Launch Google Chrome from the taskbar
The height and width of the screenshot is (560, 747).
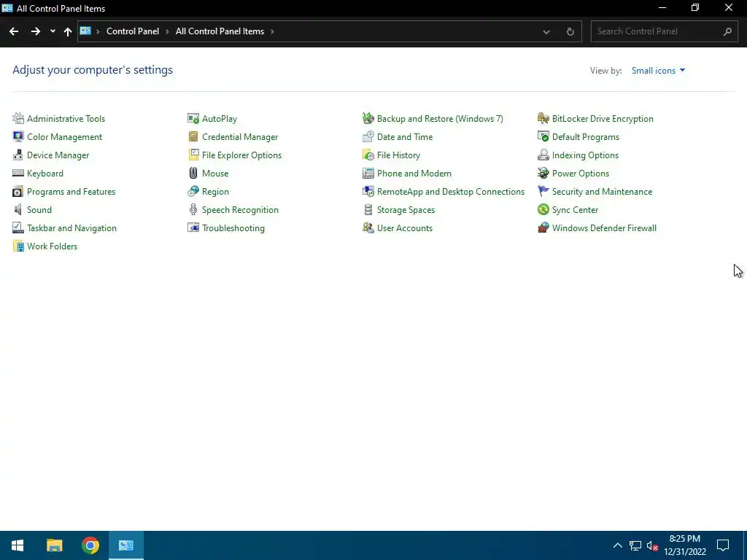tap(90, 545)
